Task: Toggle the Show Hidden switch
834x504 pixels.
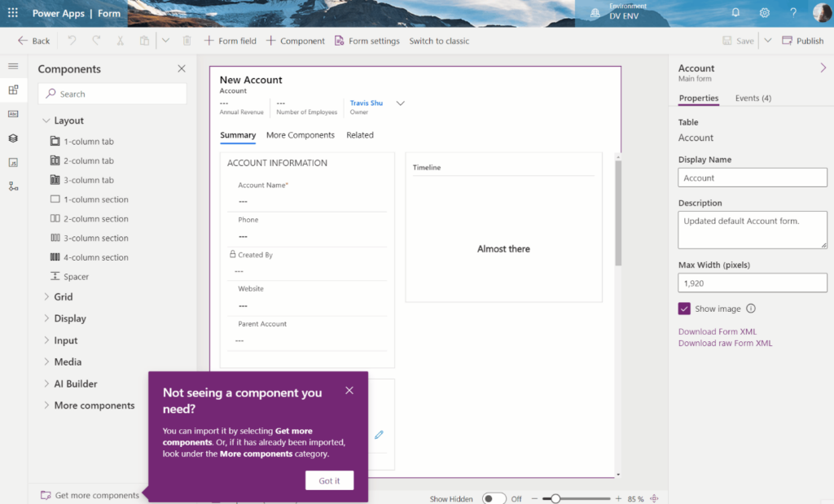Action: click(494, 498)
